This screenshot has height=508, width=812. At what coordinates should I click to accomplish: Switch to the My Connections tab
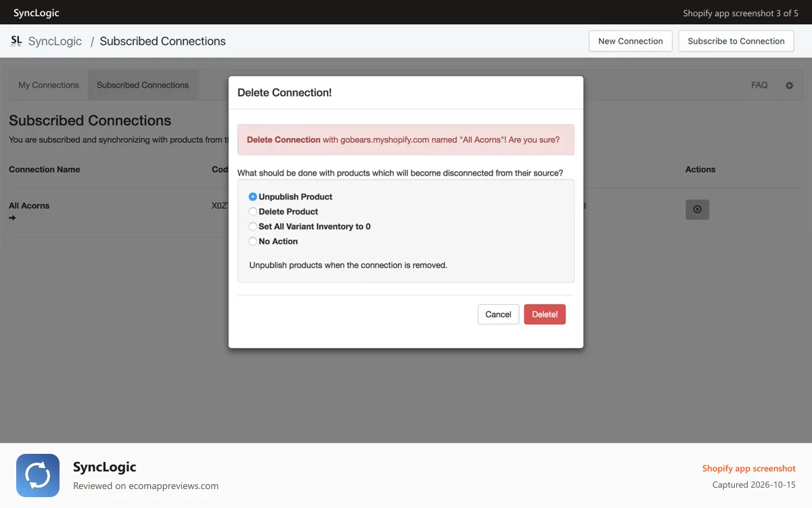[x=49, y=85]
